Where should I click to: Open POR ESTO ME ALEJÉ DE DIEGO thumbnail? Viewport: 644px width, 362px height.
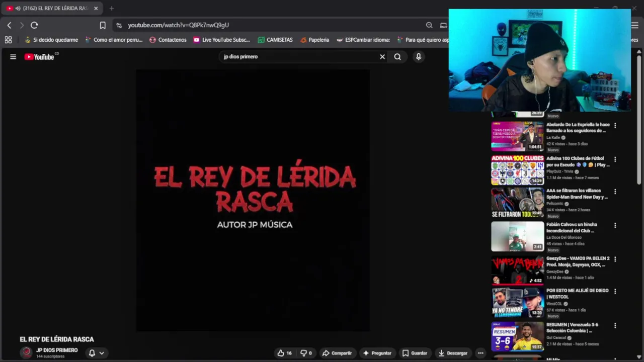point(517,303)
